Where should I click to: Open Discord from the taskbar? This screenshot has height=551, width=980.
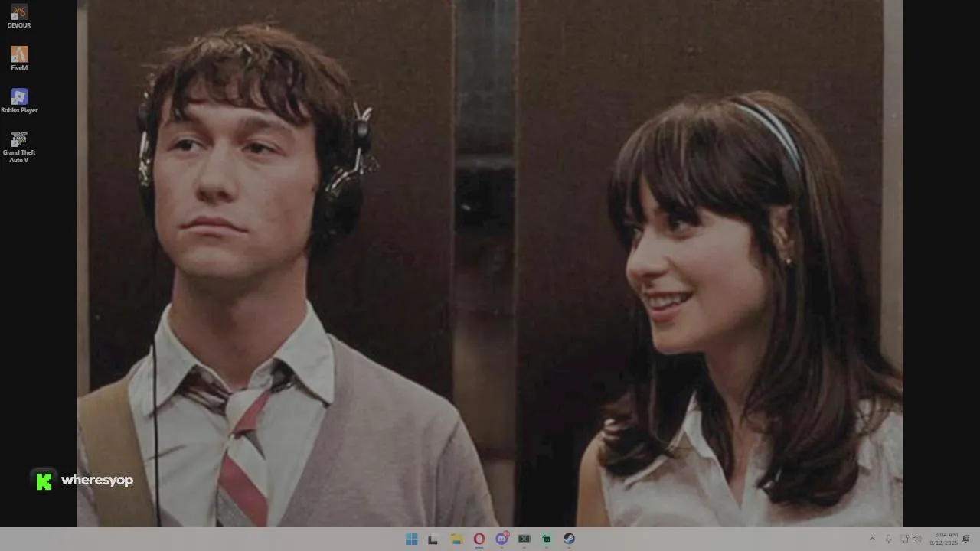(x=501, y=539)
